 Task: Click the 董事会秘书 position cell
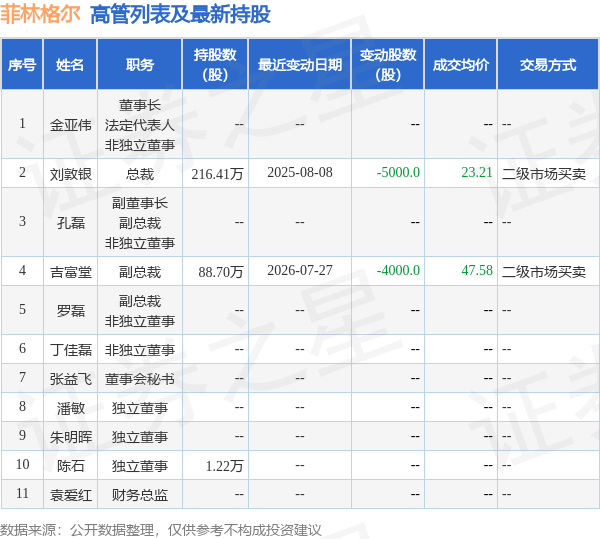click(x=140, y=378)
